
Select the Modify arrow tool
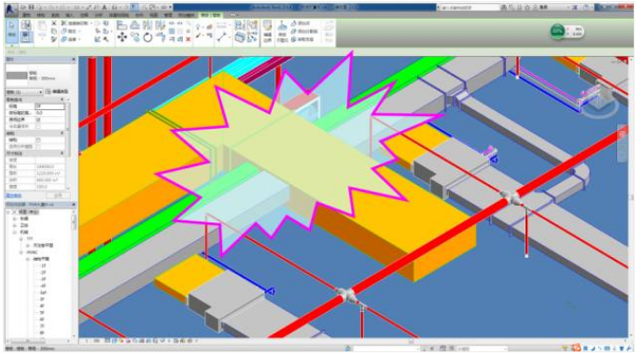tap(12, 30)
